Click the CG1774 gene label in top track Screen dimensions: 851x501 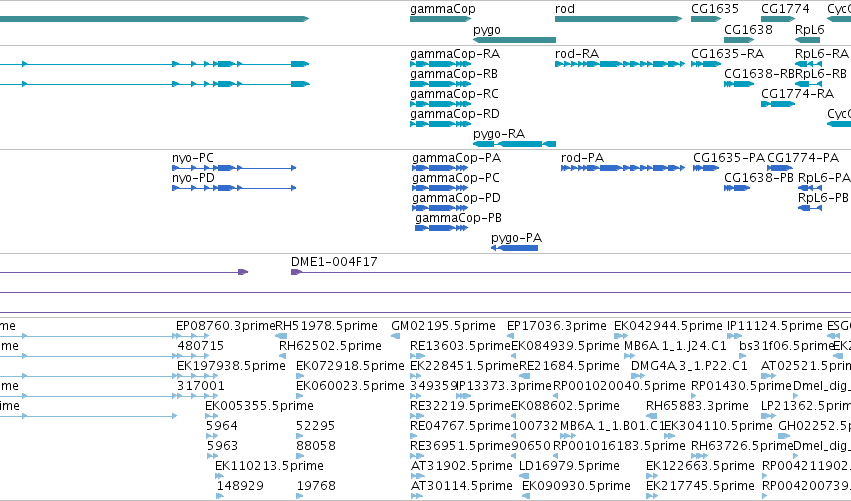pyautogui.click(x=785, y=9)
